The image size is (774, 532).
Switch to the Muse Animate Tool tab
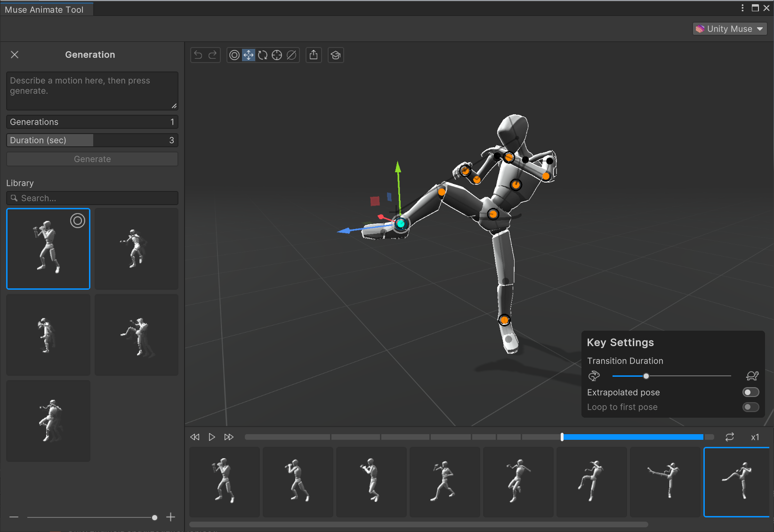(46, 8)
